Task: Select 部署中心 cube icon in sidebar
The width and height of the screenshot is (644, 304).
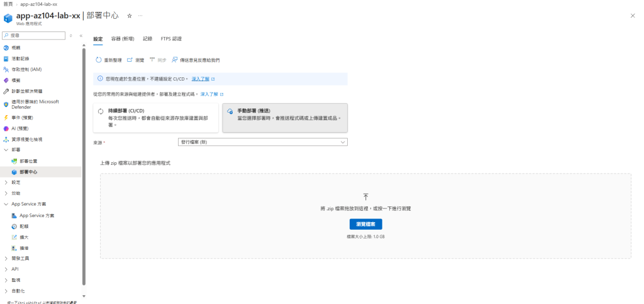Action: [14, 172]
